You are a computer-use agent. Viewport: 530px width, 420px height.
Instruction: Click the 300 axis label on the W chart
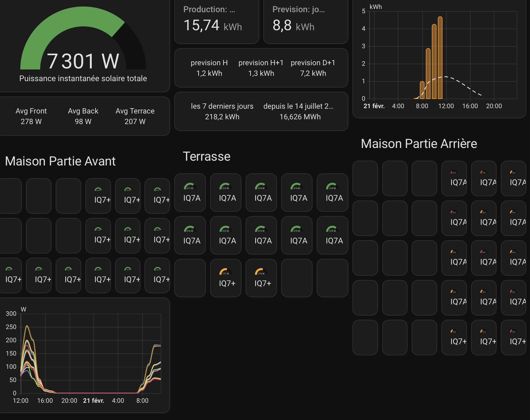[11, 314]
